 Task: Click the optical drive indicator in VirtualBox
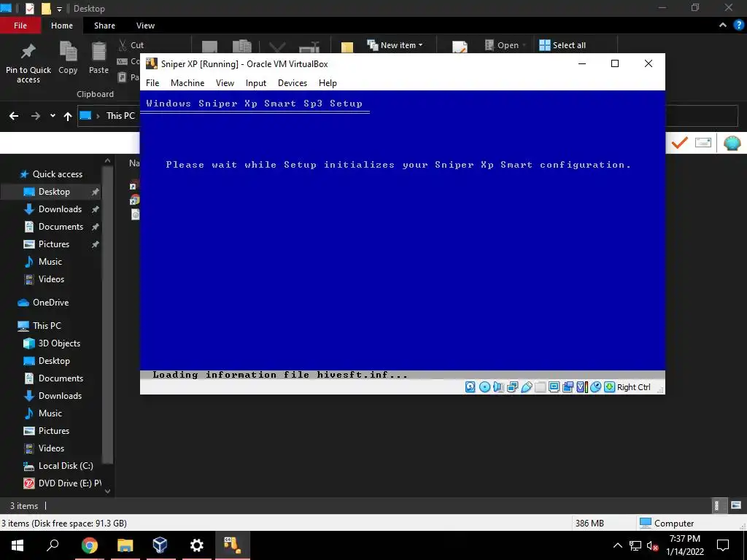[x=484, y=387]
